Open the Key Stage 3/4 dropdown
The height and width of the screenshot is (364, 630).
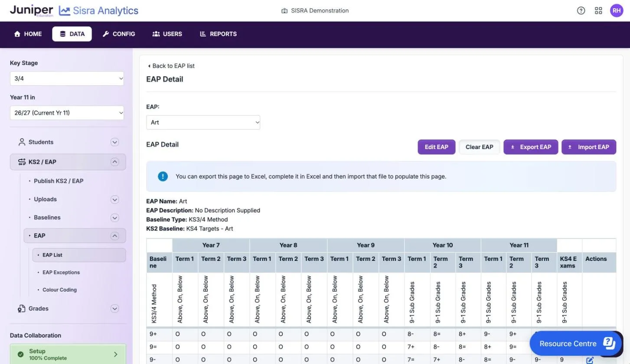coord(67,78)
